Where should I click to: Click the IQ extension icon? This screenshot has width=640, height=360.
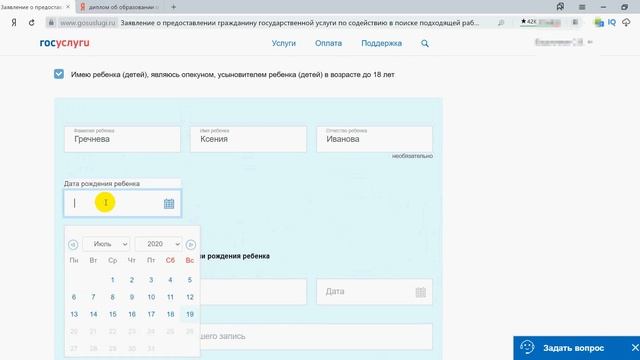pos(611,22)
